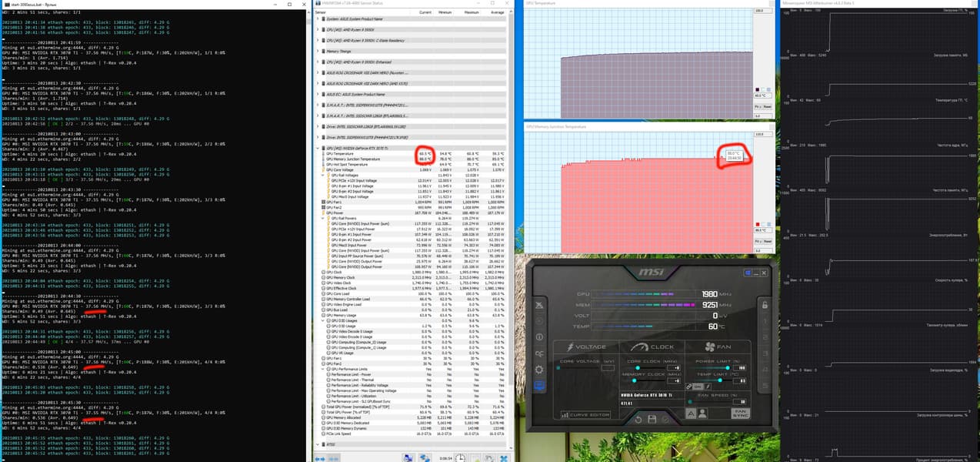Click the HWiNFO network sensors icon in bottom toolbar
Screen dimensions: 980x462
[408, 457]
